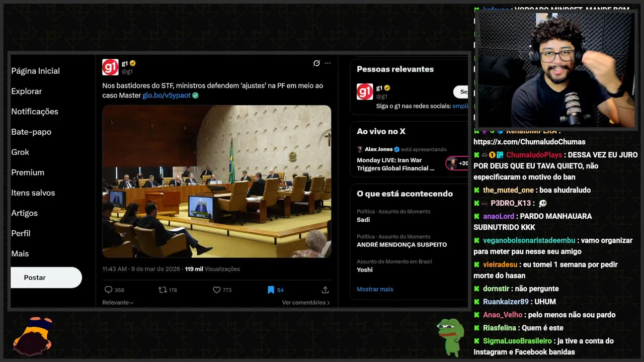Click Anao_Velho username in chat

click(x=503, y=315)
